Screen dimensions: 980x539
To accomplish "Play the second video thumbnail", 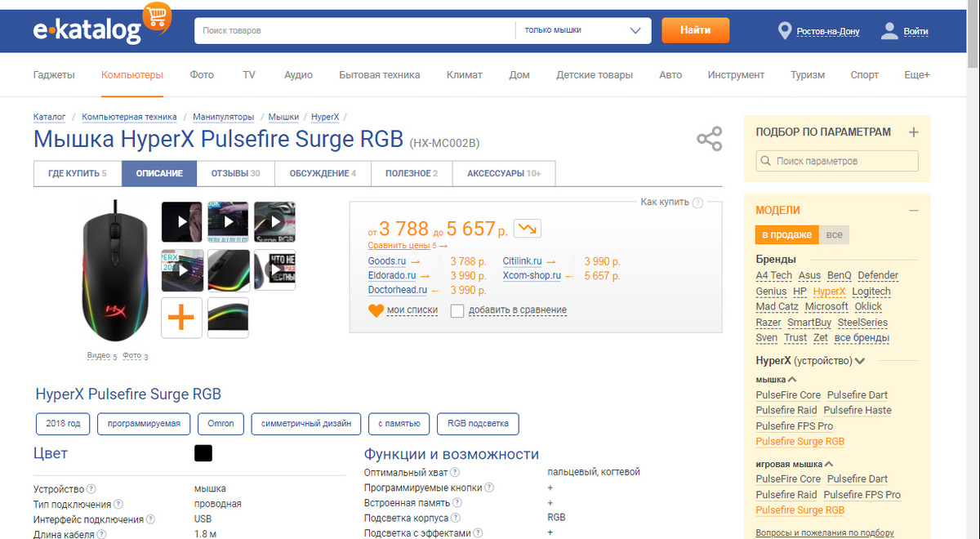I will tap(228, 221).
